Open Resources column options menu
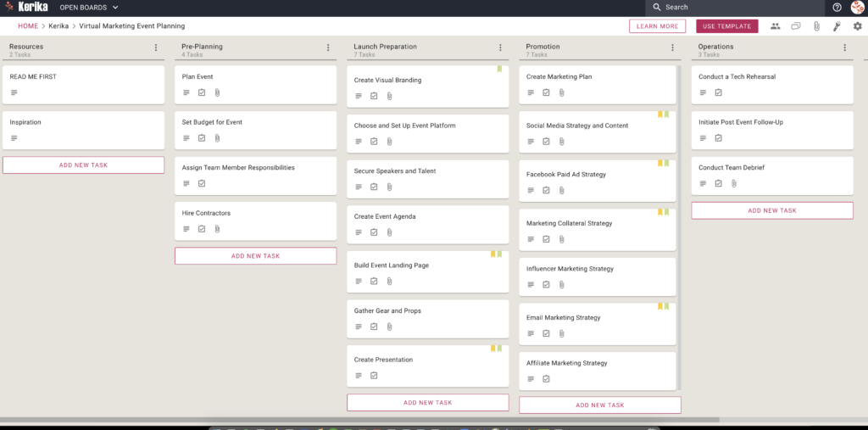 156,47
